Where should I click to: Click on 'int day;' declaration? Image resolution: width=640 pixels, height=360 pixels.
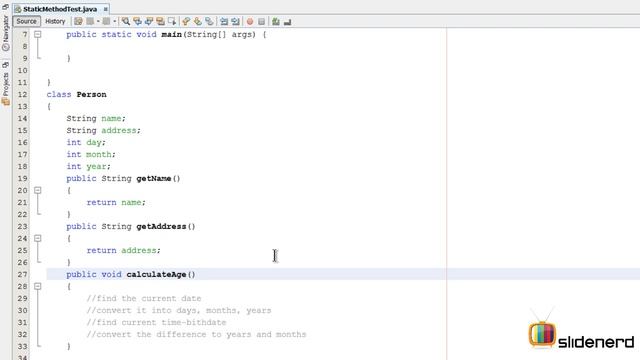click(86, 142)
